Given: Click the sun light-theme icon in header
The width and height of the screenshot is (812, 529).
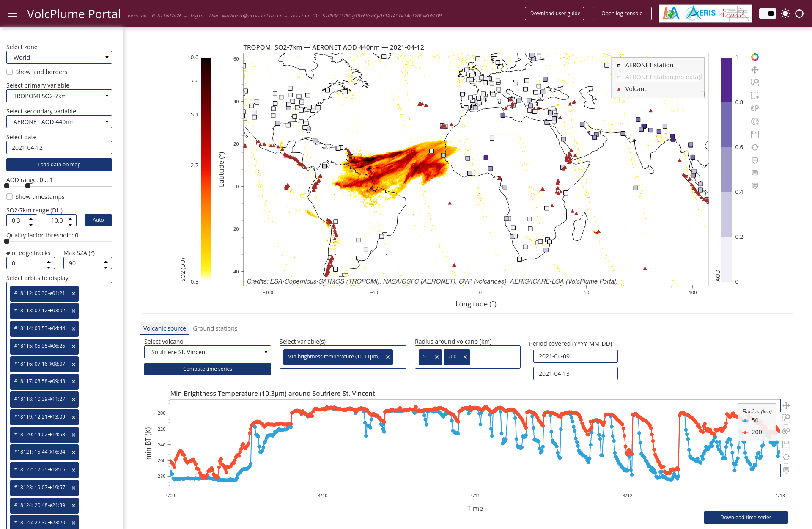Looking at the screenshot, I should point(785,14).
